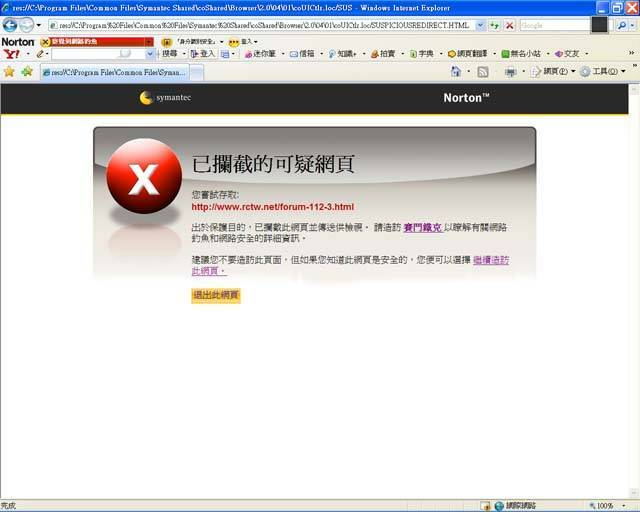Click the browser Back arrow button
This screenshot has height=512, width=640.
click(x=10, y=25)
